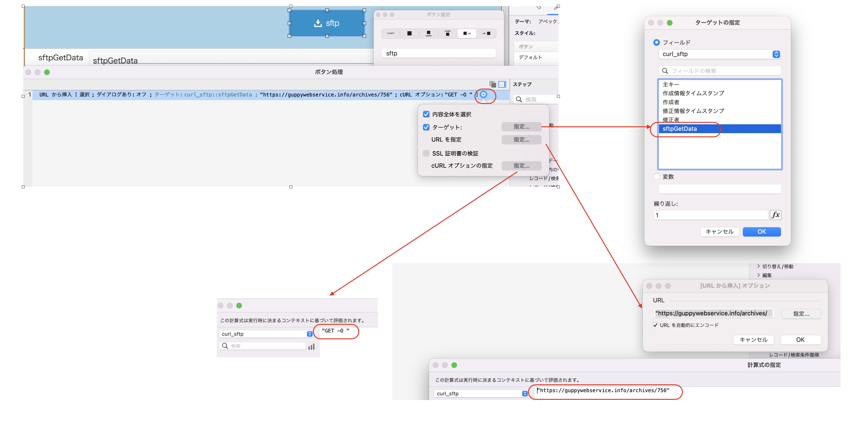
Task: Click 指定... beside cURL オプションの指定
Action: [x=521, y=165]
